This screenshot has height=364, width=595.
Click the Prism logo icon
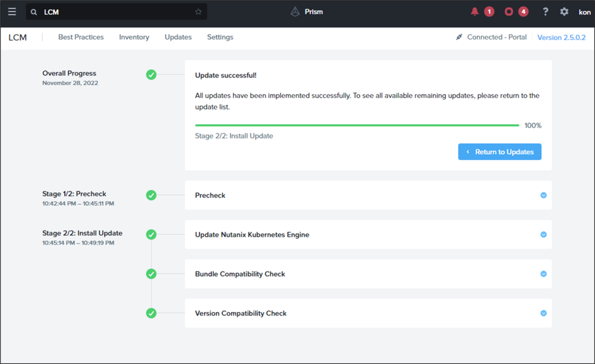(x=296, y=12)
